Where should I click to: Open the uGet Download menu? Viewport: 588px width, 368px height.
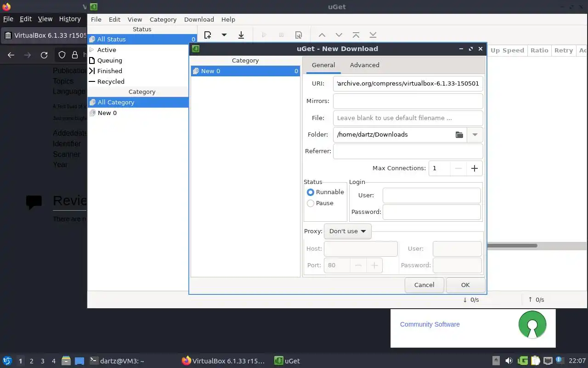[199, 19]
